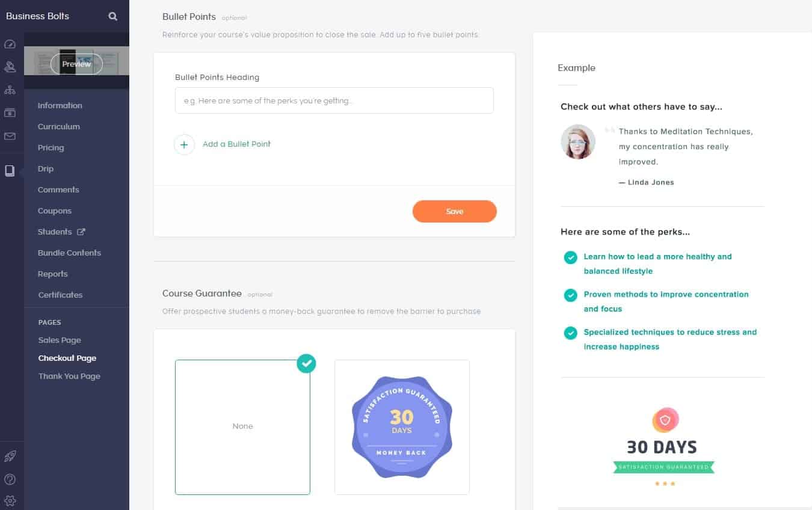Click the orange Save button

454,212
